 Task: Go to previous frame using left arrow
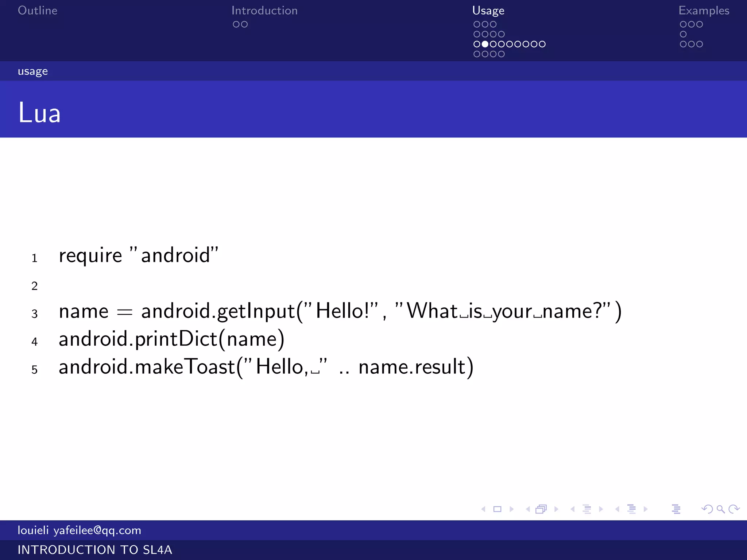[528, 509]
